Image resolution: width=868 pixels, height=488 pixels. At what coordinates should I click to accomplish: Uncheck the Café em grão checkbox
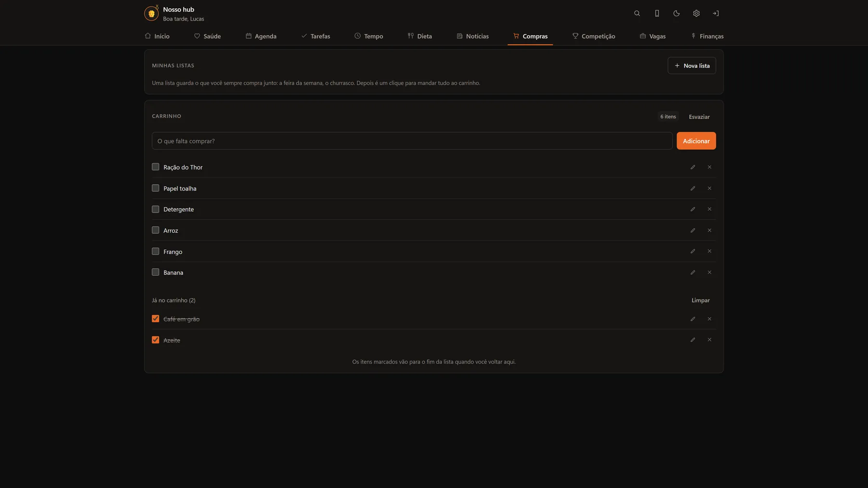click(x=155, y=319)
